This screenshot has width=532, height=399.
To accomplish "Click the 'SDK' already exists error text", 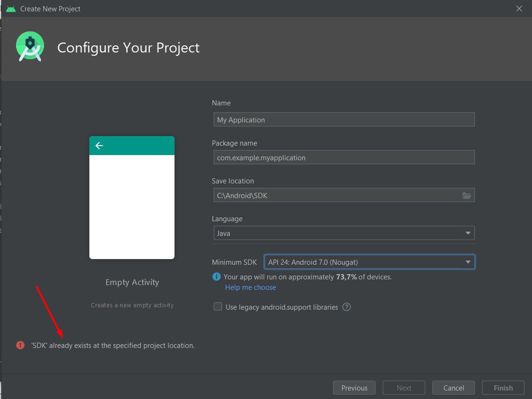I will [113, 346].
